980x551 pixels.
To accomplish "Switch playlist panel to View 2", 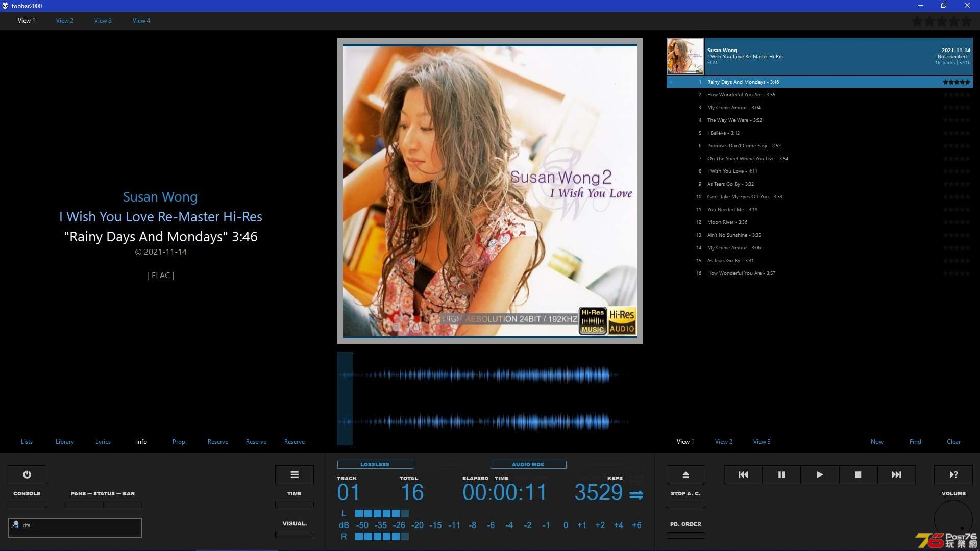I will pyautogui.click(x=724, y=442).
